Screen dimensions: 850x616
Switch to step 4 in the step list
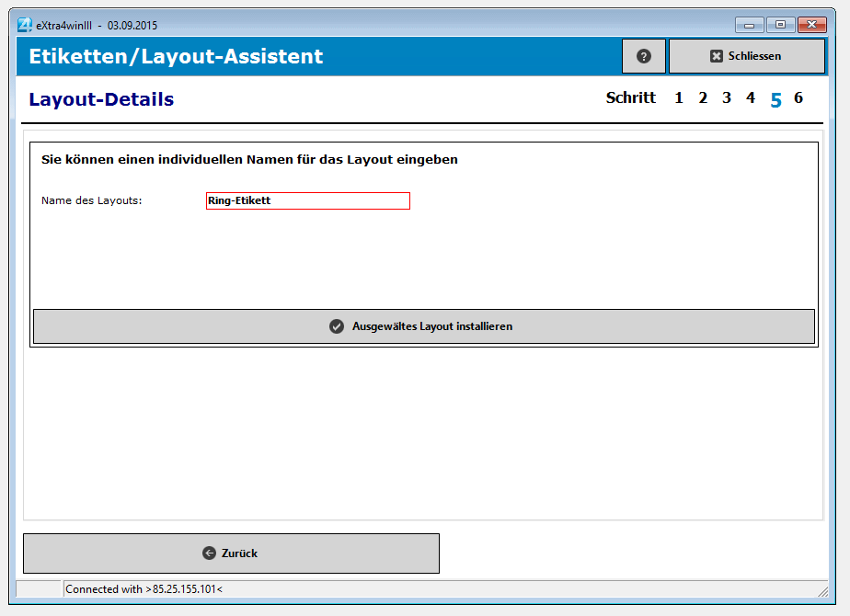tap(751, 98)
